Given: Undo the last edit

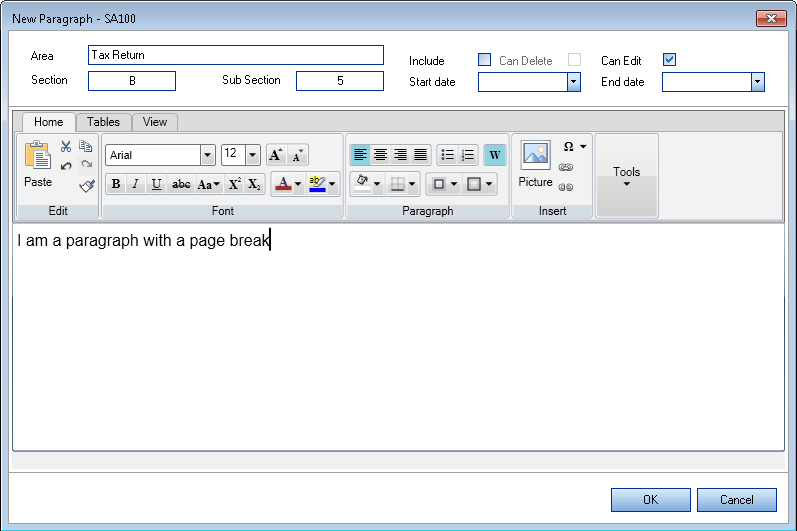Looking at the screenshot, I should click(x=66, y=166).
